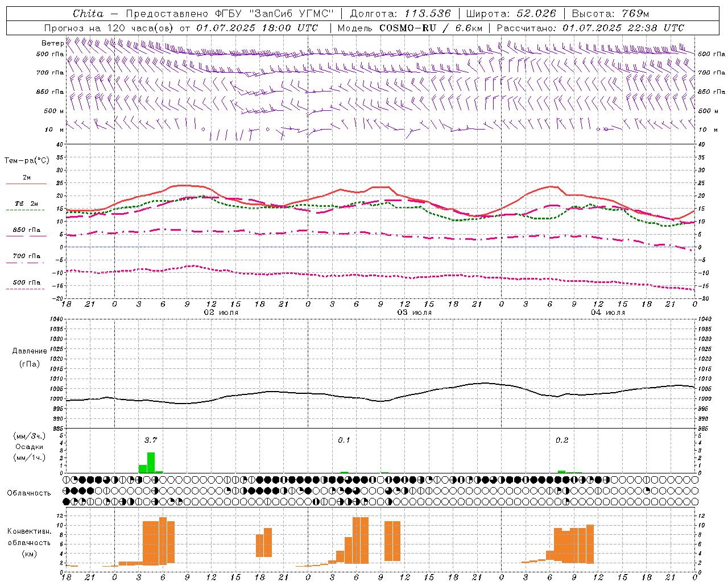Click the latitude value "52.026"
Viewport: 728px width, 582px height.
click(x=536, y=14)
